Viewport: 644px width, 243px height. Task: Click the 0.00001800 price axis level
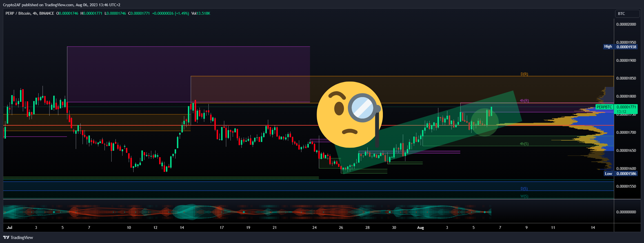pyautogui.click(x=626, y=96)
